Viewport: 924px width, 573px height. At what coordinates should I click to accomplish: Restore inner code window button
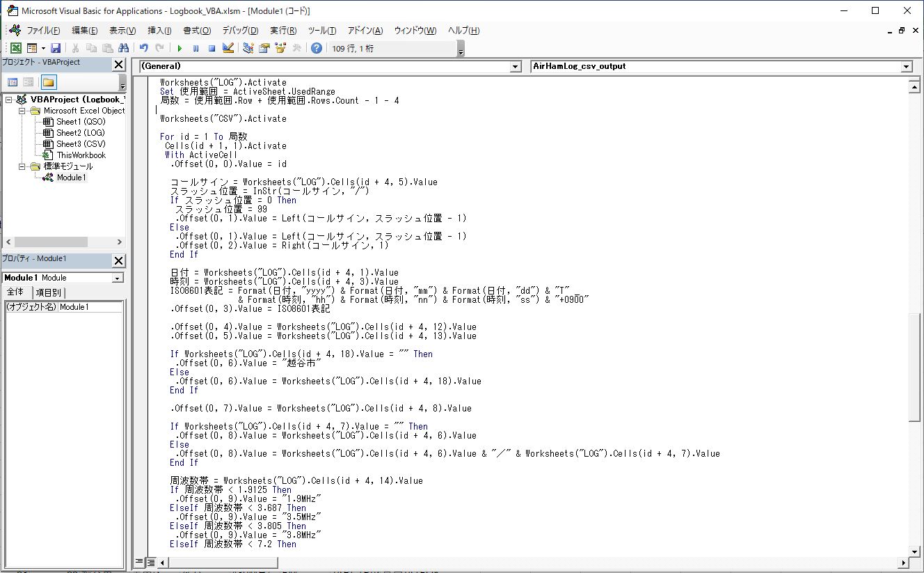902,31
